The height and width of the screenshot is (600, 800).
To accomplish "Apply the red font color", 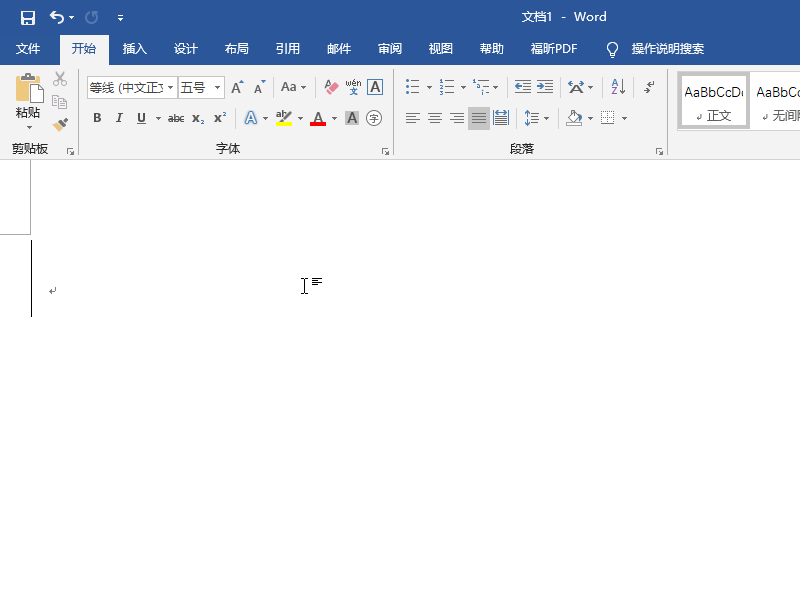I will 318,118.
